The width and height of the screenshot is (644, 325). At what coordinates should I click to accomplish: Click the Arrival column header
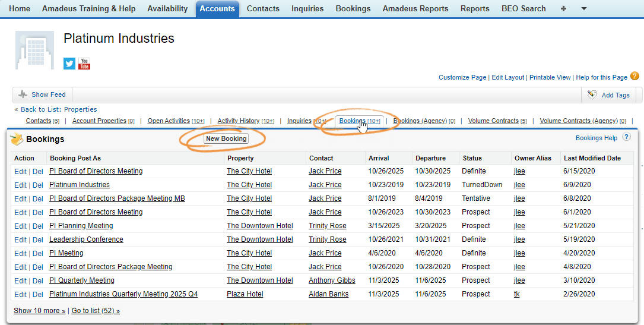click(x=379, y=158)
